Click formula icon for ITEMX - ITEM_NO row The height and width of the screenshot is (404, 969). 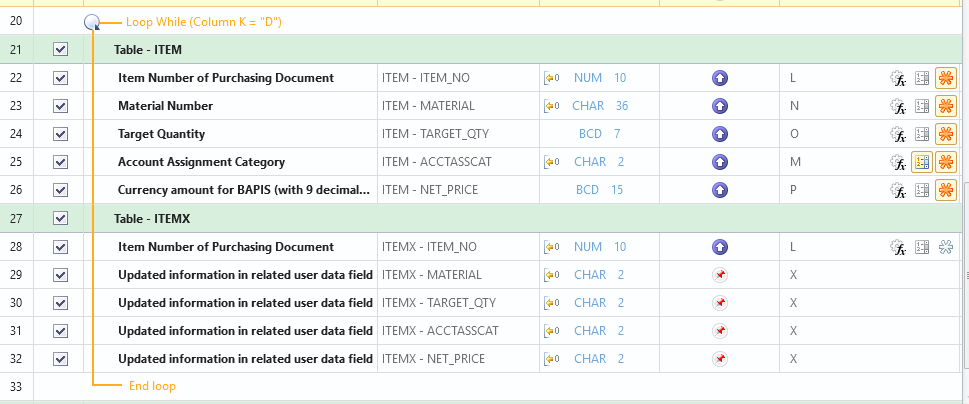coord(897,246)
